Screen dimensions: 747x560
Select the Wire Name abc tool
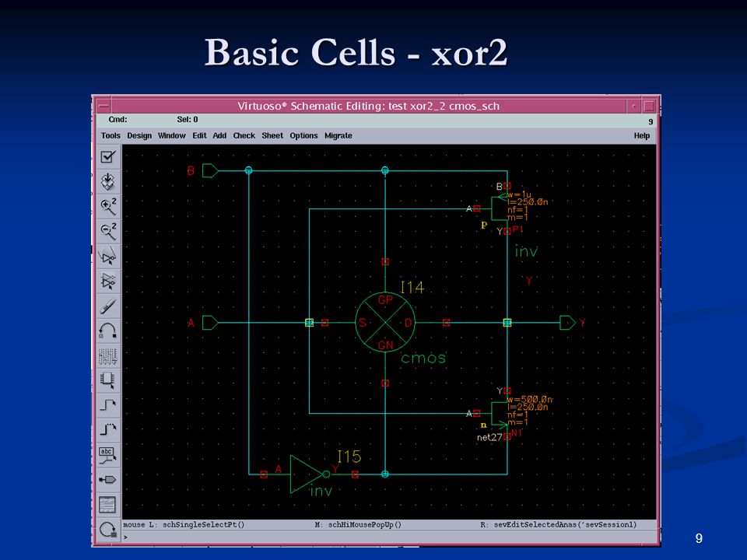pos(108,455)
